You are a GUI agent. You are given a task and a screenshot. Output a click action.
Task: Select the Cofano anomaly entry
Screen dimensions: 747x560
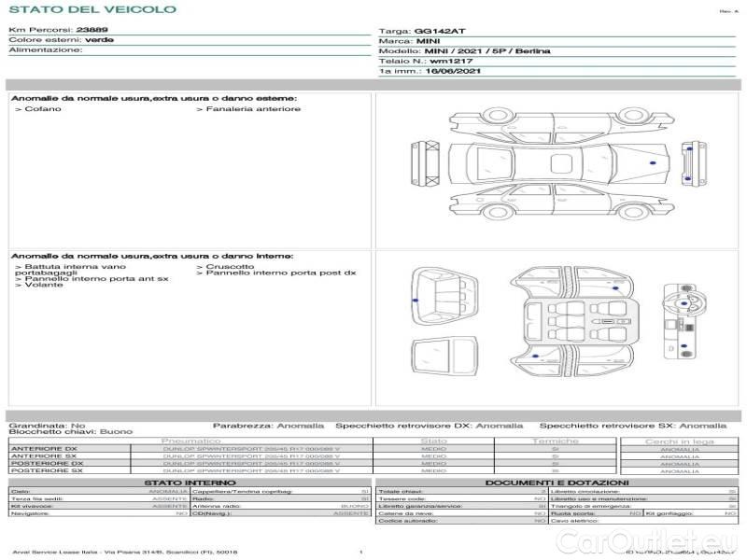[40, 109]
